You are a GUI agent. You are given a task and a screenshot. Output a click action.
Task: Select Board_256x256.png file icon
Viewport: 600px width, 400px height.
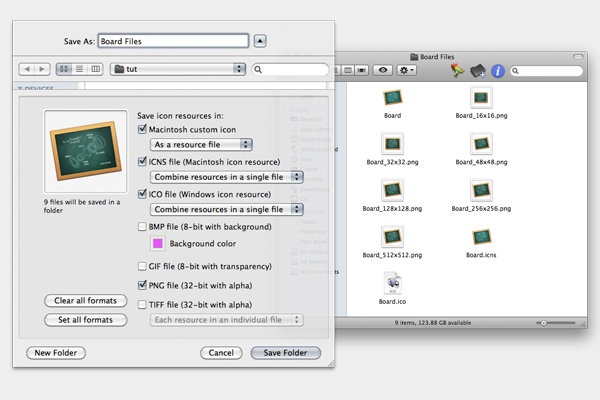pos(481,190)
